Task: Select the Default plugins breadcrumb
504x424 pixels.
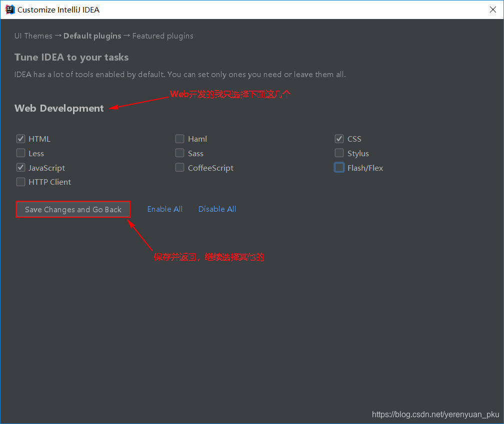Action: (92, 36)
